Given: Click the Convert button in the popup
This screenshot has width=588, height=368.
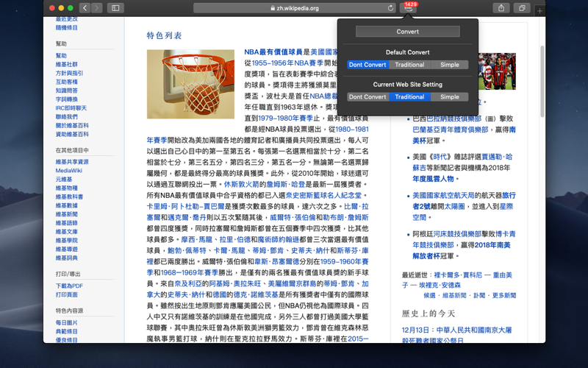Looking at the screenshot, I should point(408,32).
